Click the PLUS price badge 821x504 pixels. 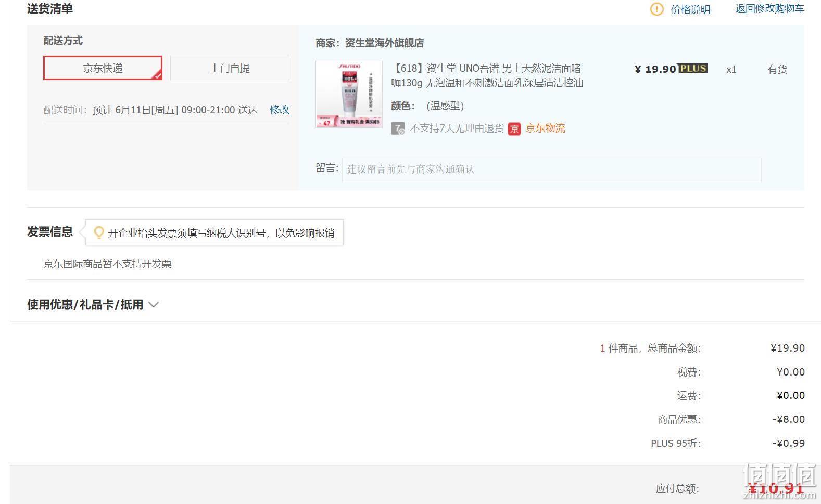click(x=693, y=69)
